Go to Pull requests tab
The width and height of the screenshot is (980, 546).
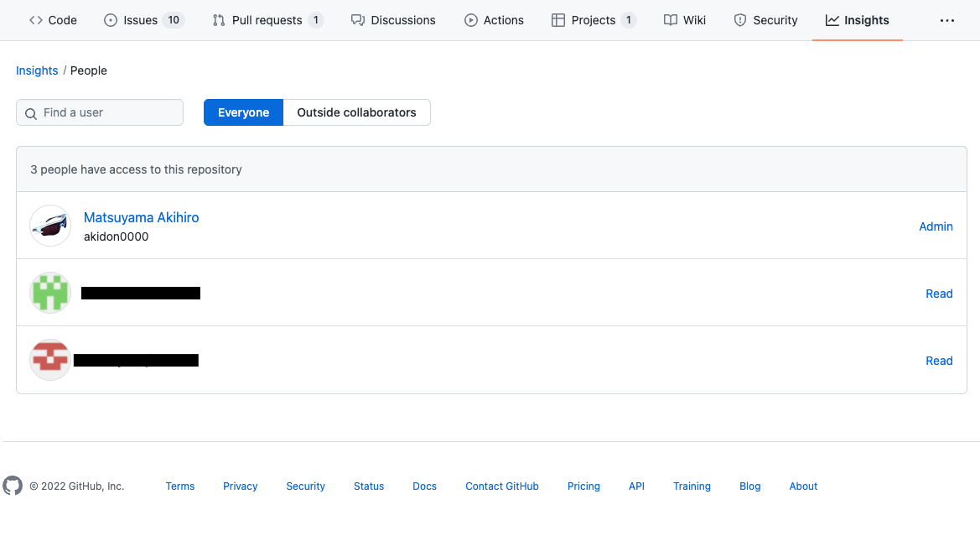[267, 20]
